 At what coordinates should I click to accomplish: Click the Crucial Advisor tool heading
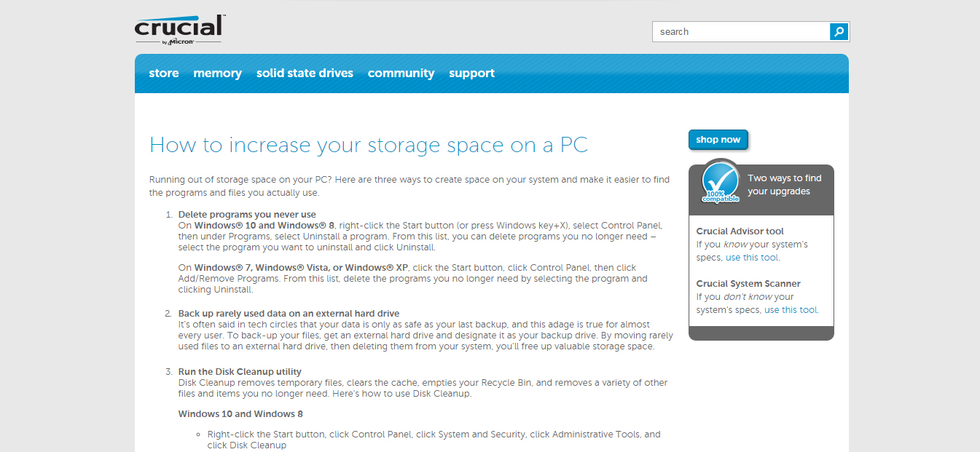(740, 231)
